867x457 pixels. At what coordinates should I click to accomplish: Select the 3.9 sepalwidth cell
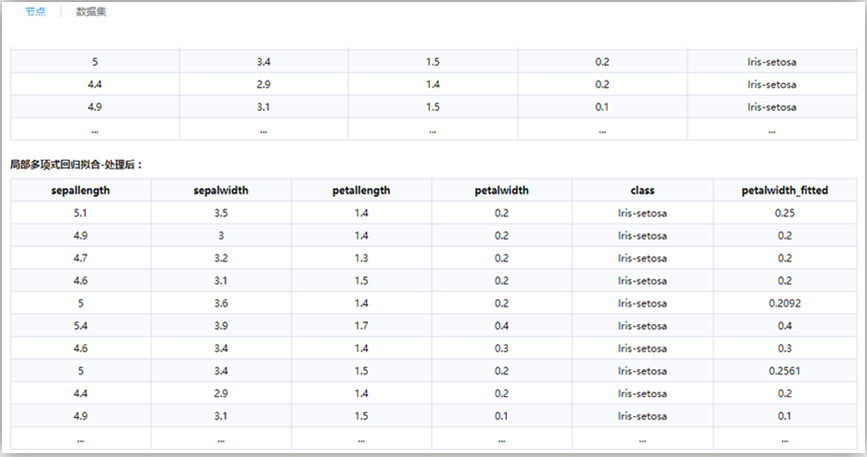tap(221, 326)
